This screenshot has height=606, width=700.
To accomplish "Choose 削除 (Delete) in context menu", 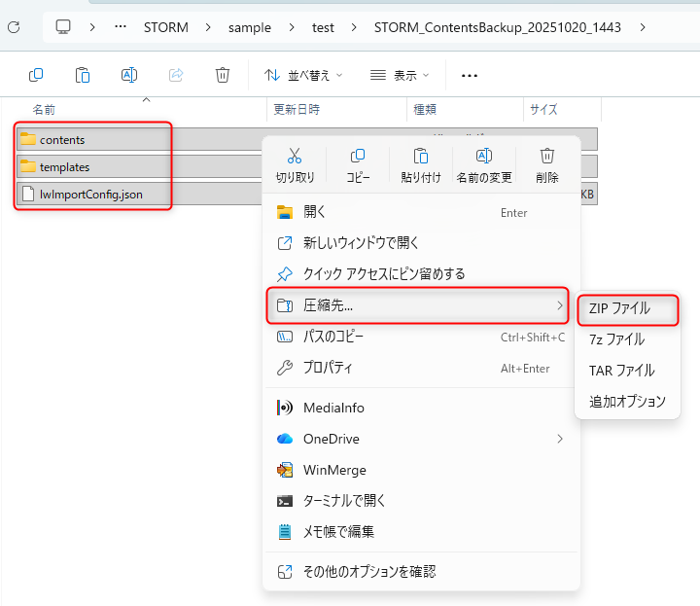I will pos(547,165).
